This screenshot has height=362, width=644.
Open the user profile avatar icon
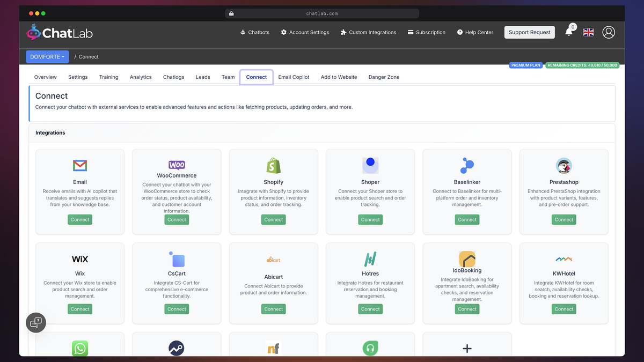[x=609, y=32]
